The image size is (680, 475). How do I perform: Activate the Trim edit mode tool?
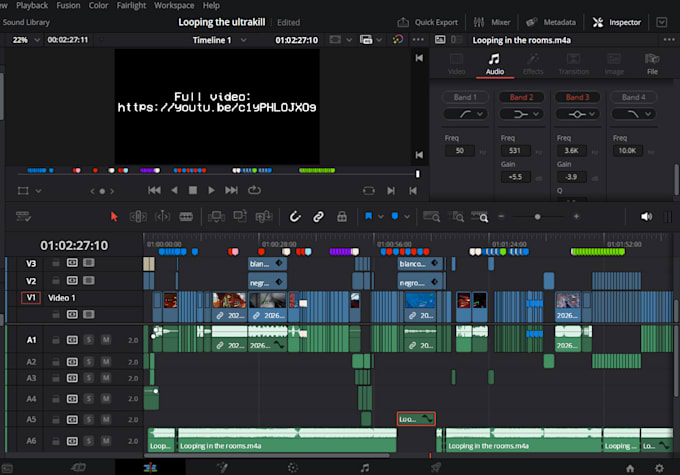coord(138,216)
